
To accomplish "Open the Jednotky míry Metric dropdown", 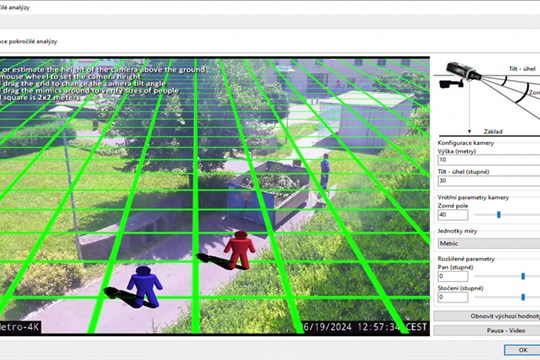I will [489, 243].
